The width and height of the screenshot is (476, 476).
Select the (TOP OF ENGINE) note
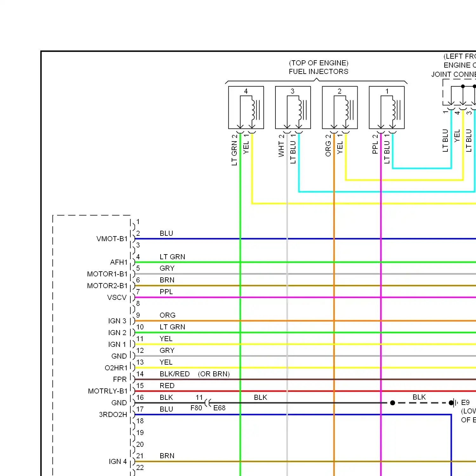319,63
